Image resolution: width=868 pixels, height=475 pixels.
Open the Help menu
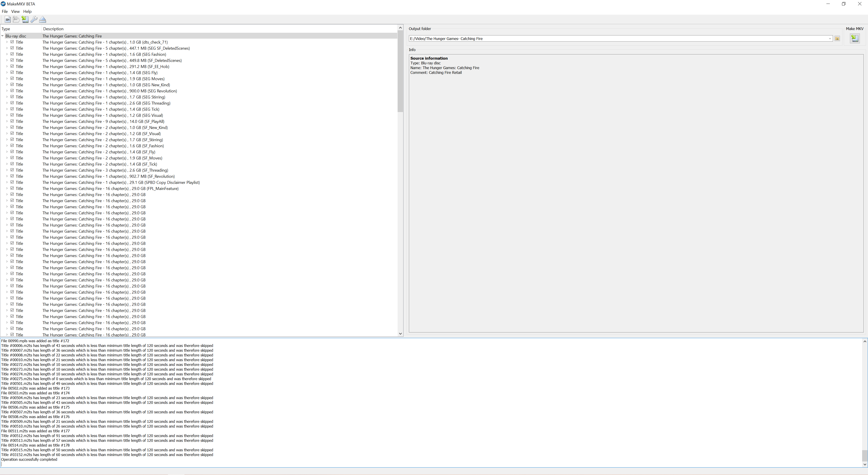click(x=27, y=12)
